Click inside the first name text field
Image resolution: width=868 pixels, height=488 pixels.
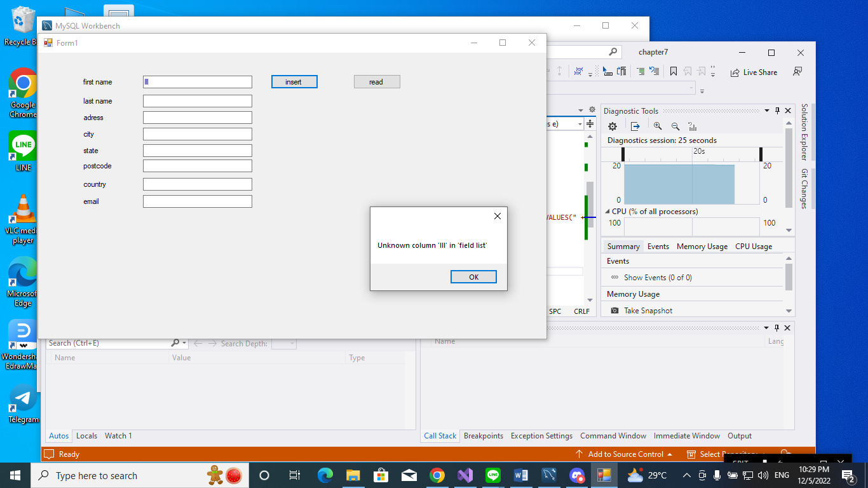coord(197,81)
